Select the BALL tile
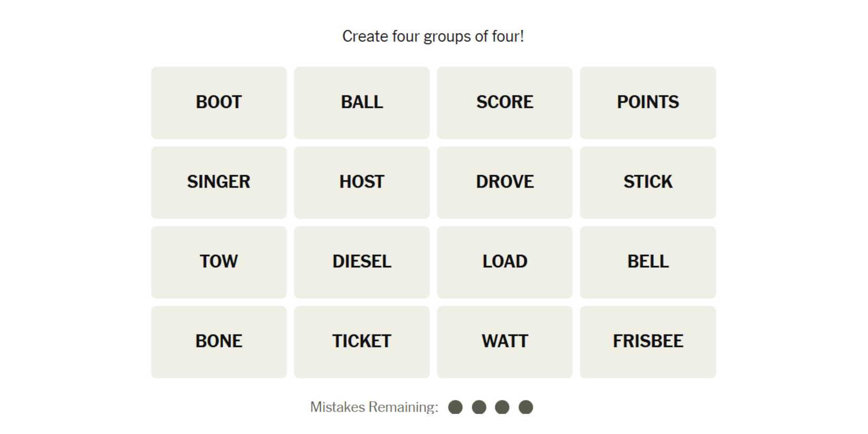Viewport: 868px width, 434px height. [362, 103]
